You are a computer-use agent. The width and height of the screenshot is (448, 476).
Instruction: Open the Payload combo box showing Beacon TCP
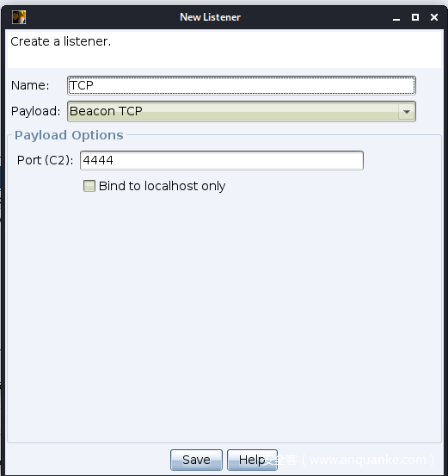[241, 111]
